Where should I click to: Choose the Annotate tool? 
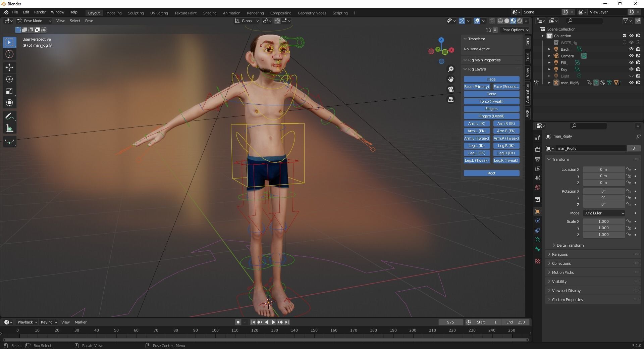tap(9, 116)
